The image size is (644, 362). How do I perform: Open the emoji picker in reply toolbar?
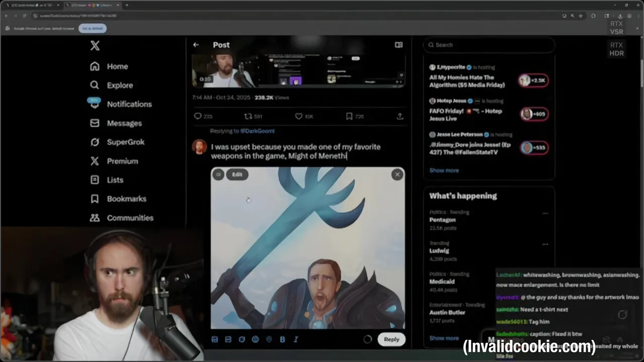[x=255, y=339]
